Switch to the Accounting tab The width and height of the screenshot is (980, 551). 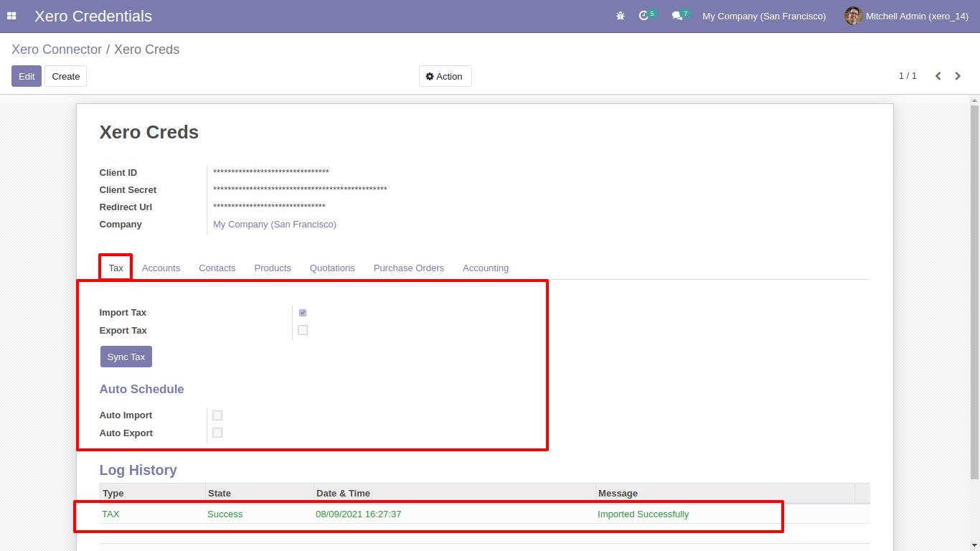tap(486, 268)
